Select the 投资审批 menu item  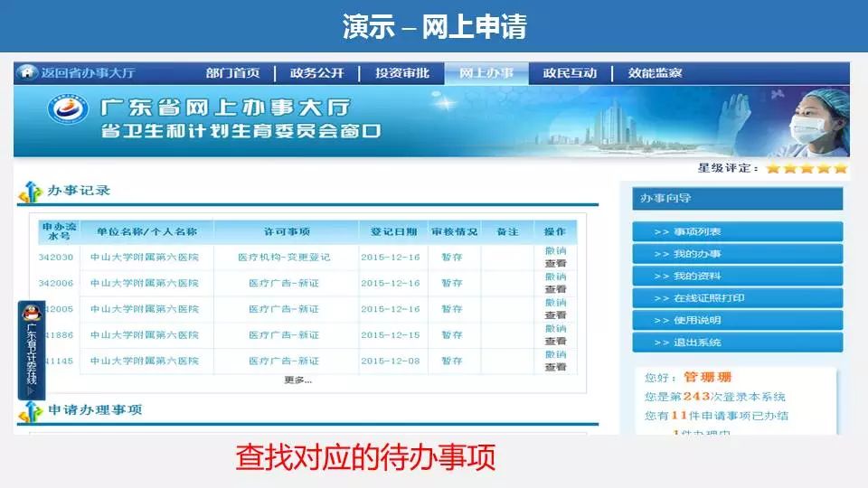[401, 73]
